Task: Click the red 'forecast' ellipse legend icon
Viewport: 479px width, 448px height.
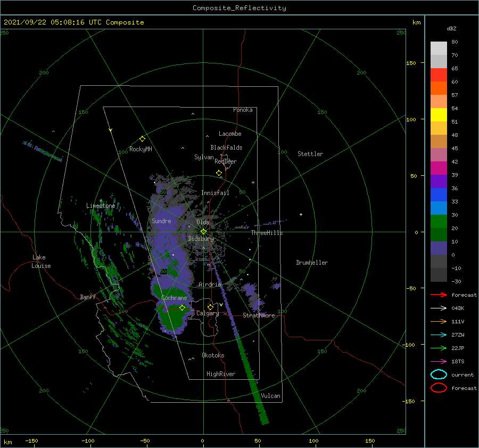Action: click(439, 388)
